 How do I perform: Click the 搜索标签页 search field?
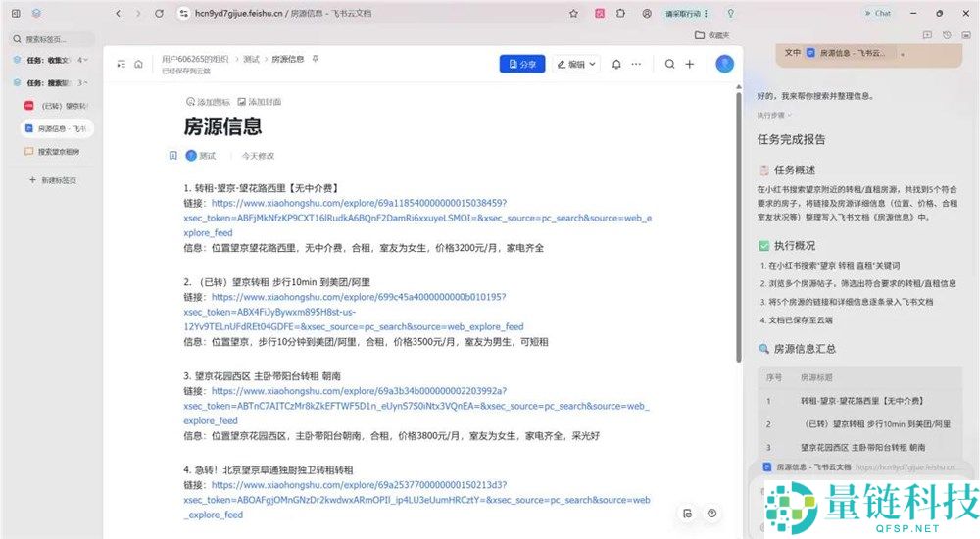click(53, 39)
